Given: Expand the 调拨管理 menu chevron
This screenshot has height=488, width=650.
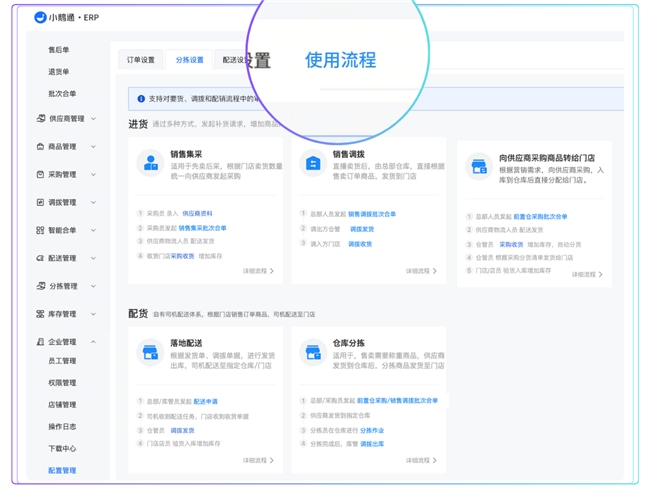Looking at the screenshot, I should [94, 203].
